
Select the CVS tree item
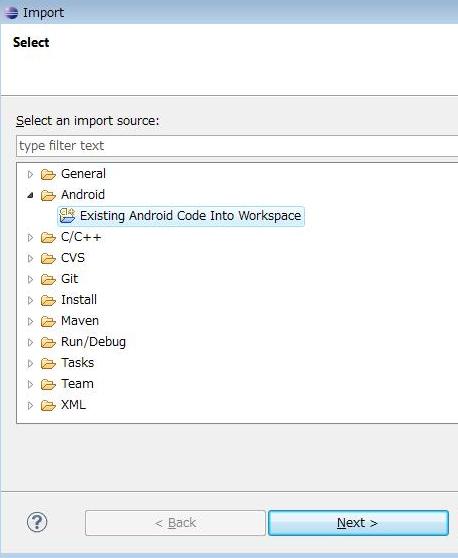pos(73,258)
